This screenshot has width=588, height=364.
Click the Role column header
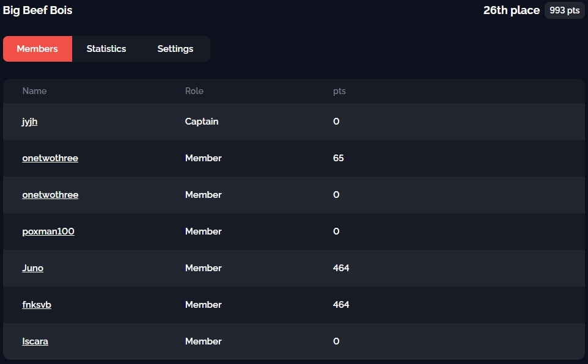(194, 91)
